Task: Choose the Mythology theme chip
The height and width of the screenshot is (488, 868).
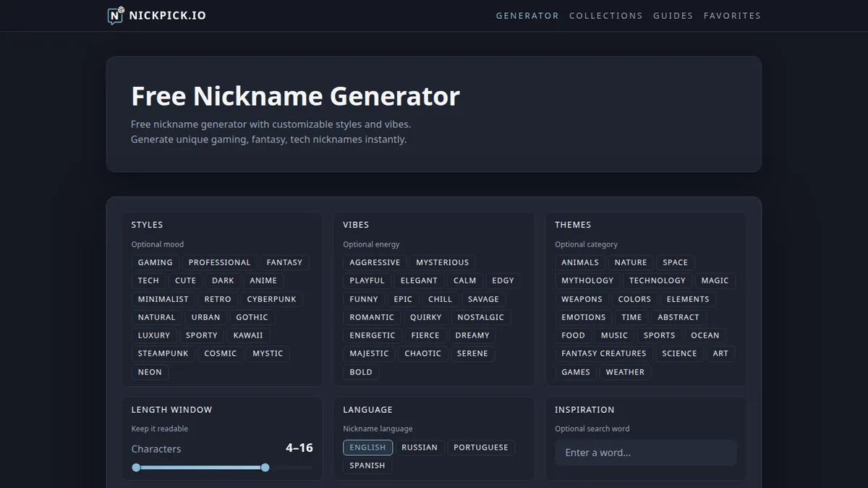Action: [x=587, y=281]
